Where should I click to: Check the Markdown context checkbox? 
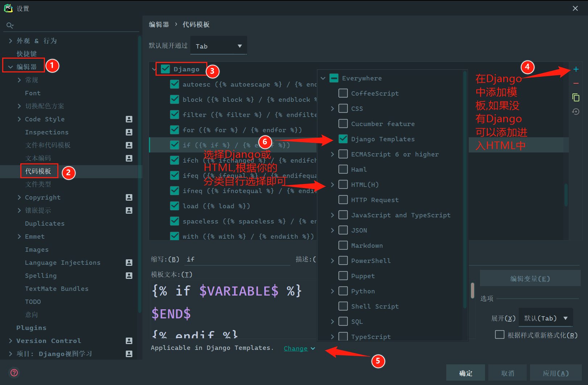(343, 246)
